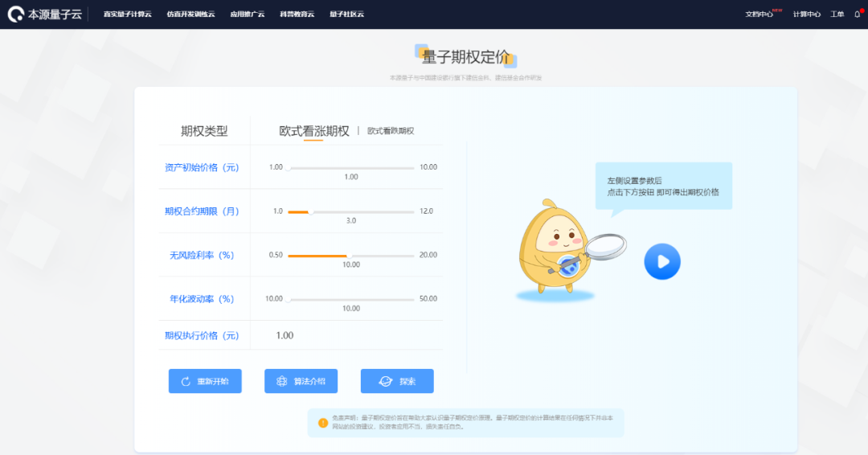Open 工单 link
Image resolution: width=868 pixels, height=455 pixels.
tap(837, 14)
